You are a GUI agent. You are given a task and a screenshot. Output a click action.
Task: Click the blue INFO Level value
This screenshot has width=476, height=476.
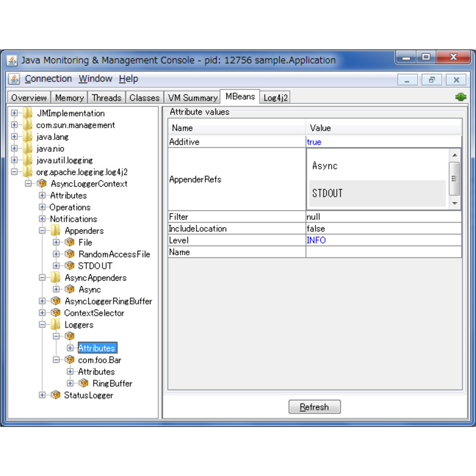(316, 240)
